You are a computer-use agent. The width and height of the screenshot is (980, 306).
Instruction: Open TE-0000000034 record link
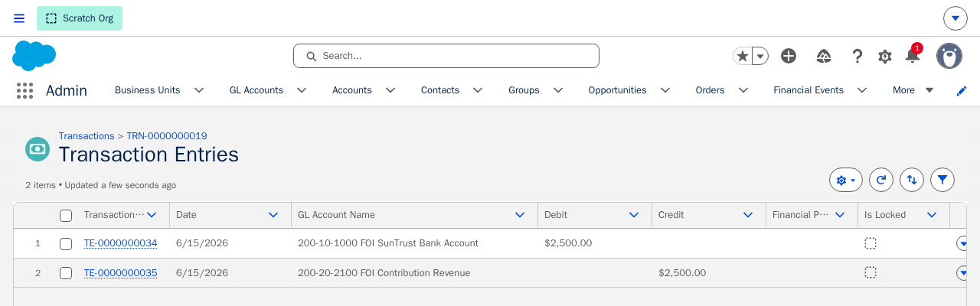(120, 243)
